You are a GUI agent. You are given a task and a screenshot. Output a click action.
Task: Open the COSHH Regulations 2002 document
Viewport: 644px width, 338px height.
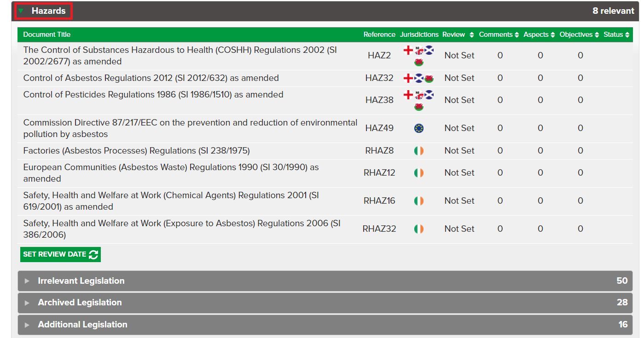pos(180,56)
